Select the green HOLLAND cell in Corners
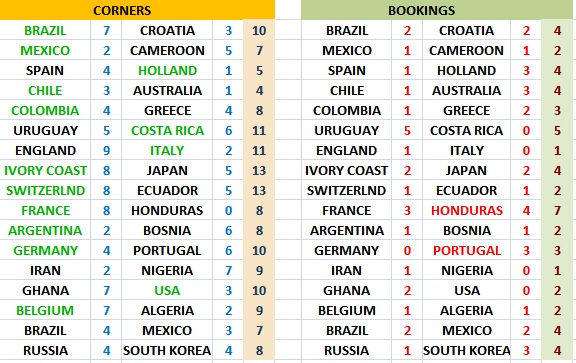The width and height of the screenshot is (576, 363). click(167, 71)
